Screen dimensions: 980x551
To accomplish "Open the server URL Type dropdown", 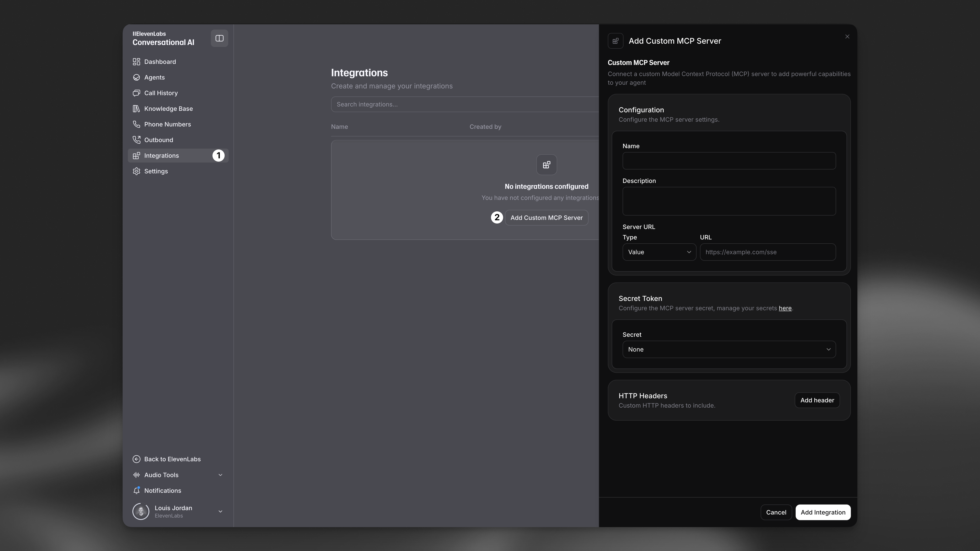I will pyautogui.click(x=659, y=252).
